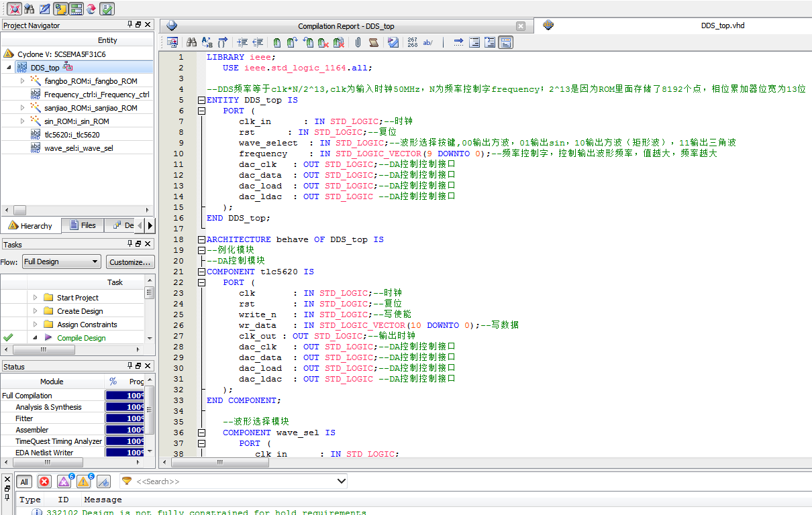This screenshot has height=515, width=812.
Task: Click the Increase Indent toolbar icon
Action: (x=242, y=42)
